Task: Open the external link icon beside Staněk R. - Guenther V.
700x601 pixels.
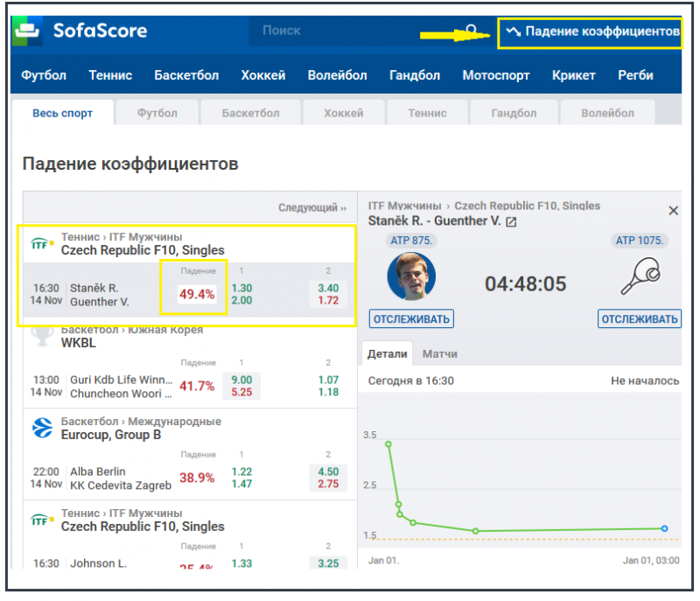Action: click(511, 221)
